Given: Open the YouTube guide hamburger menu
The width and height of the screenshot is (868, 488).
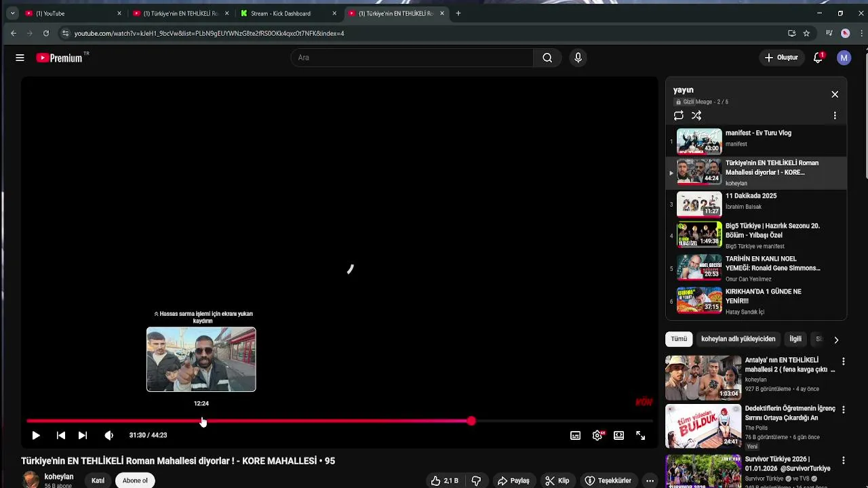Looking at the screenshot, I should point(20,58).
